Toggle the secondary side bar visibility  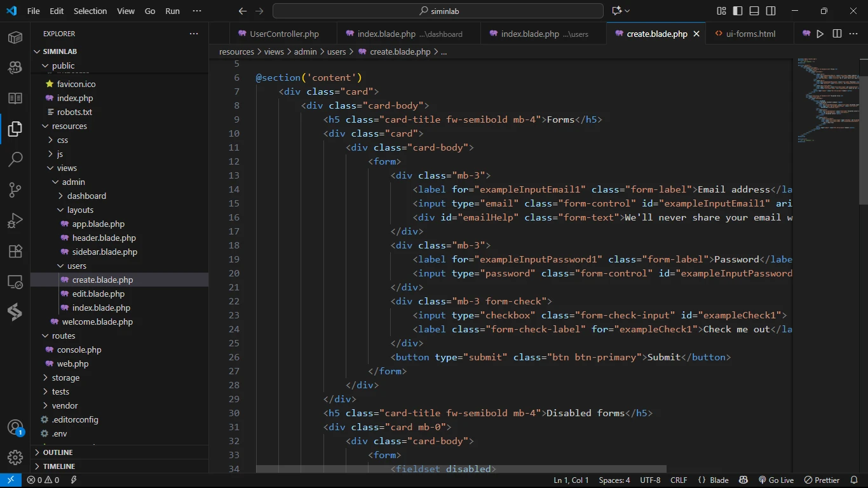pyautogui.click(x=771, y=11)
